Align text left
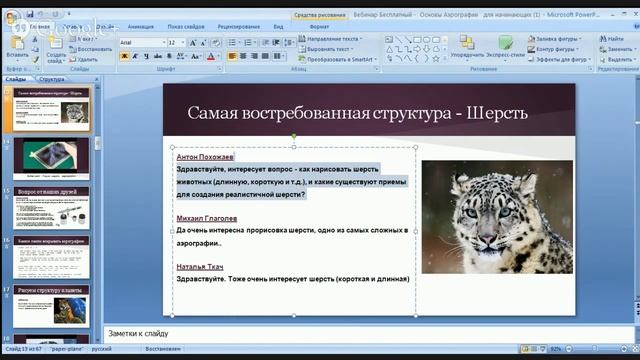640x360 pixels. pos(232,56)
